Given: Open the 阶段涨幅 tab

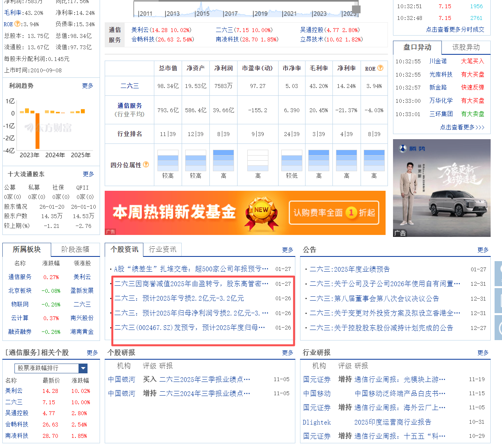Looking at the screenshot, I should coord(75,249).
